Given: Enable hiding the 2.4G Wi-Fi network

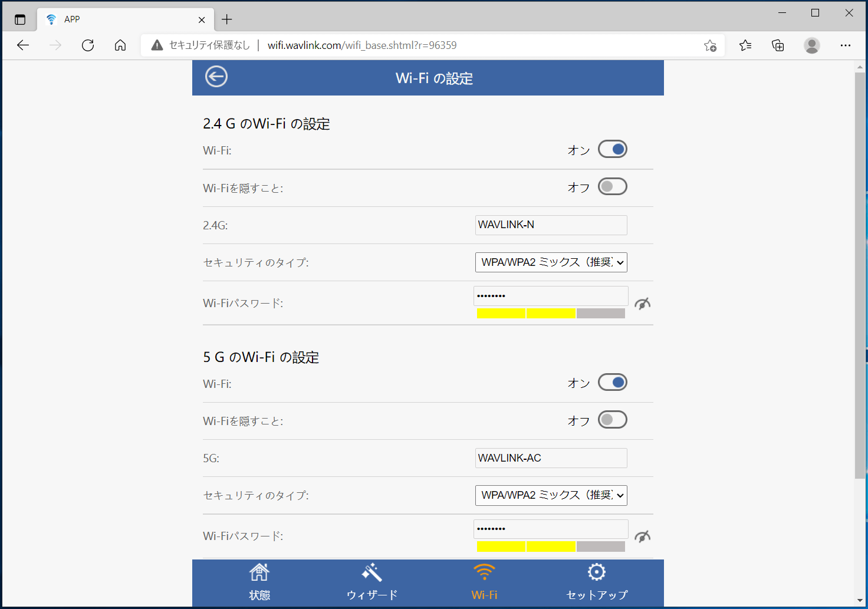Looking at the screenshot, I should point(613,187).
